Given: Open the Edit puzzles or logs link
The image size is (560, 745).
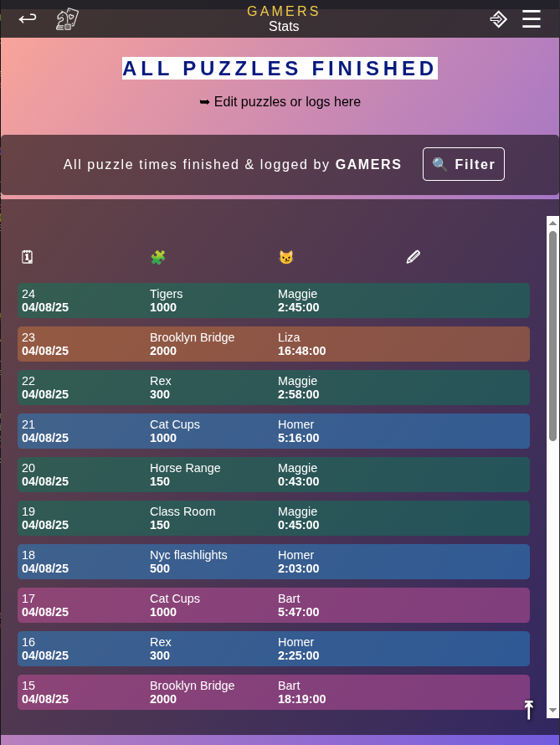Looking at the screenshot, I should coord(280,102).
